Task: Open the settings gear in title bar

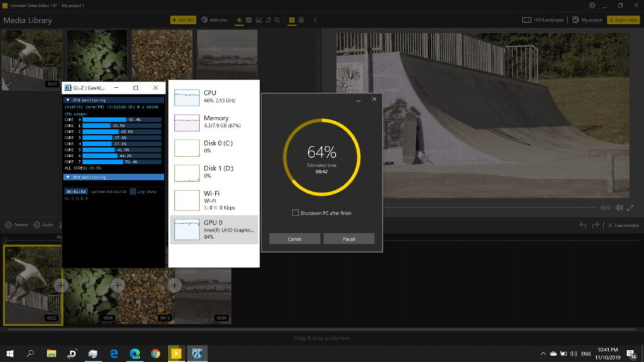Action: pyautogui.click(x=592, y=6)
